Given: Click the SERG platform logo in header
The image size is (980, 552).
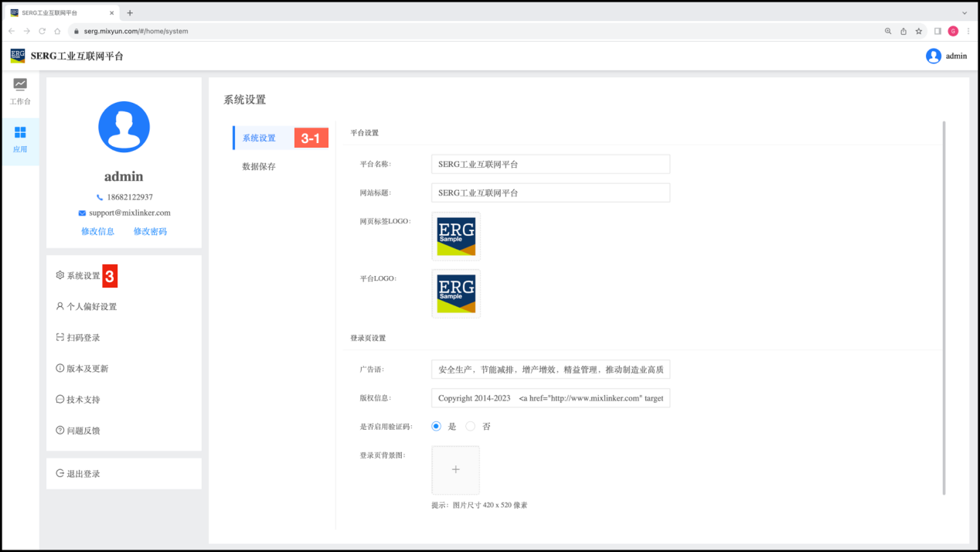Looking at the screenshot, I should pos(18,56).
